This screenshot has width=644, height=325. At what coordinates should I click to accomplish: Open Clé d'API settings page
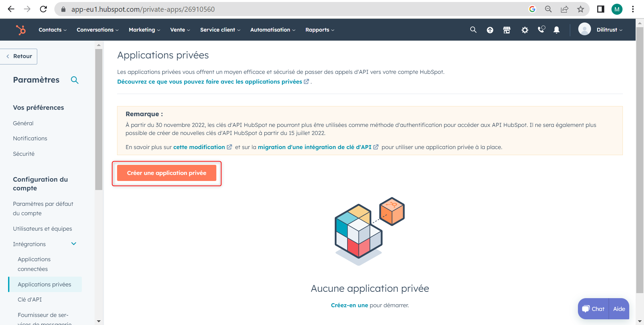point(30,299)
